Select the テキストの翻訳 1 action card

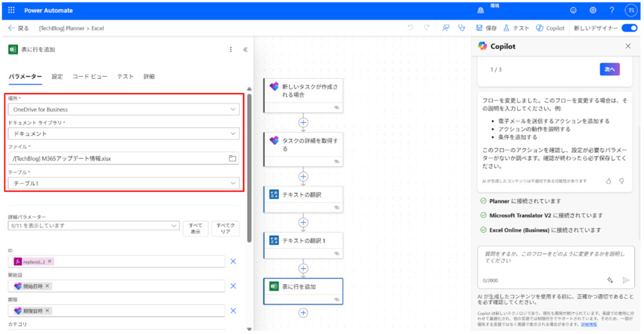303,245
